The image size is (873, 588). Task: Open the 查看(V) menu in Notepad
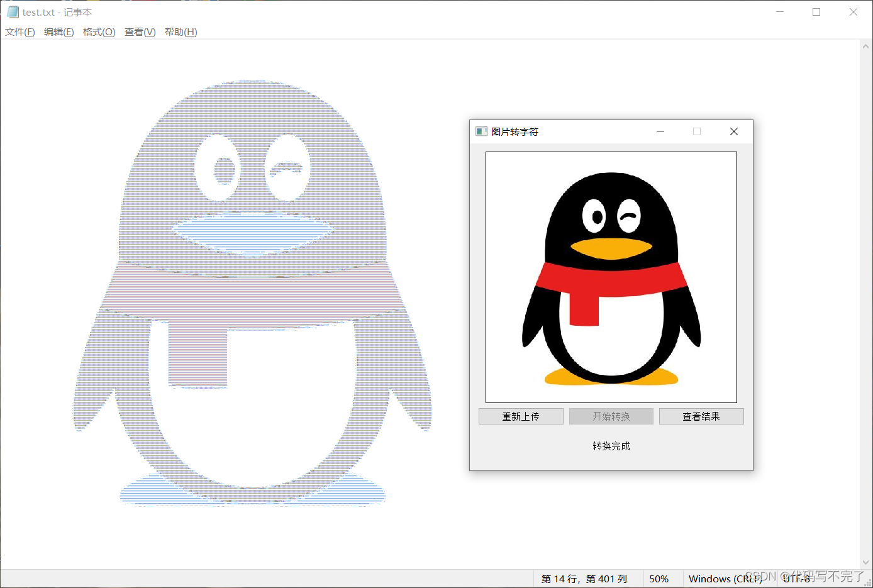pyautogui.click(x=140, y=32)
